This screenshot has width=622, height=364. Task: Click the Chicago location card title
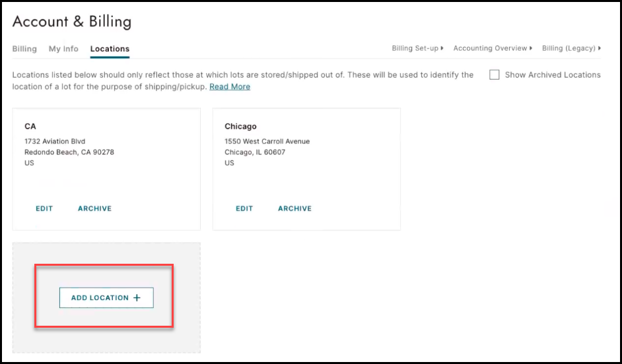coord(240,127)
